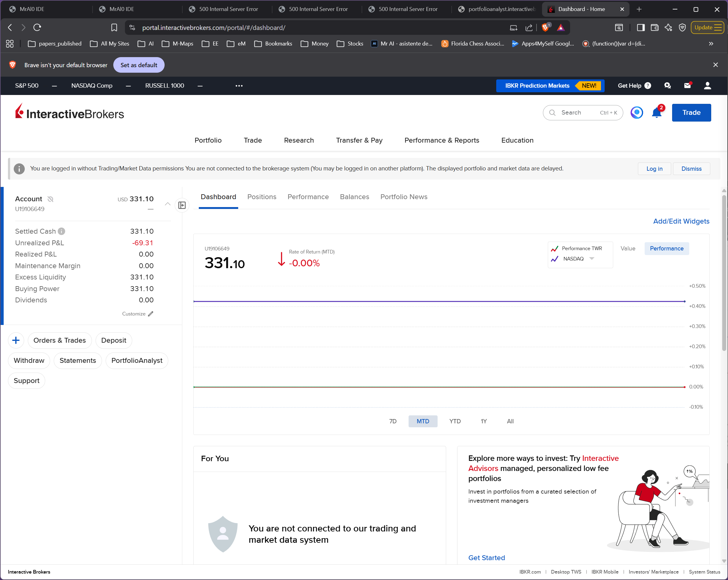Show all bookmarks overflow chevron
Image resolution: width=728 pixels, height=580 pixels.
click(711, 44)
